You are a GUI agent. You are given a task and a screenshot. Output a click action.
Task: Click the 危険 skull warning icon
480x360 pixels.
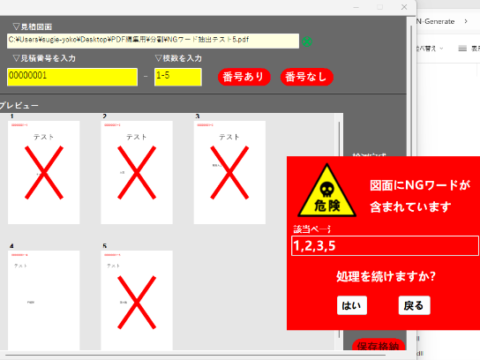[x=327, y=191]
